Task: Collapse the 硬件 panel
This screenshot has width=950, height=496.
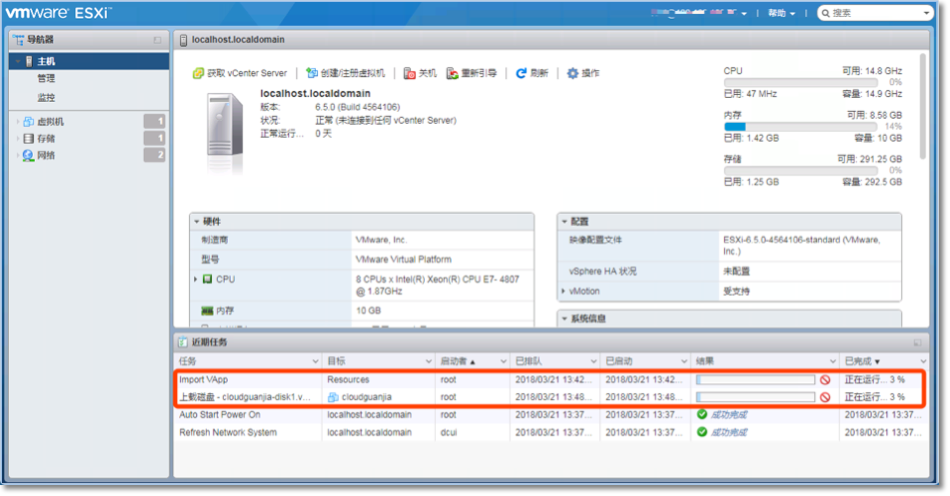Action: 196,222
